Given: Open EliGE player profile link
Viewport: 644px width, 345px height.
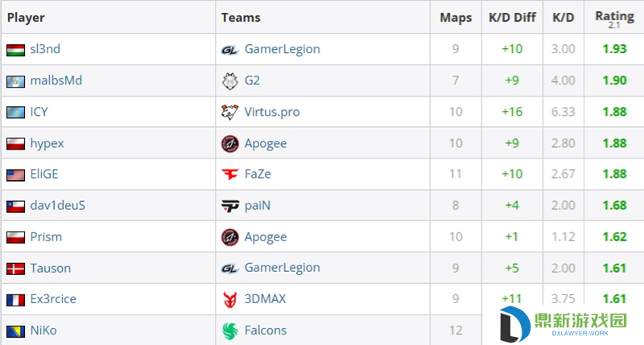Looking at the screenshot, I should point(44,174).
